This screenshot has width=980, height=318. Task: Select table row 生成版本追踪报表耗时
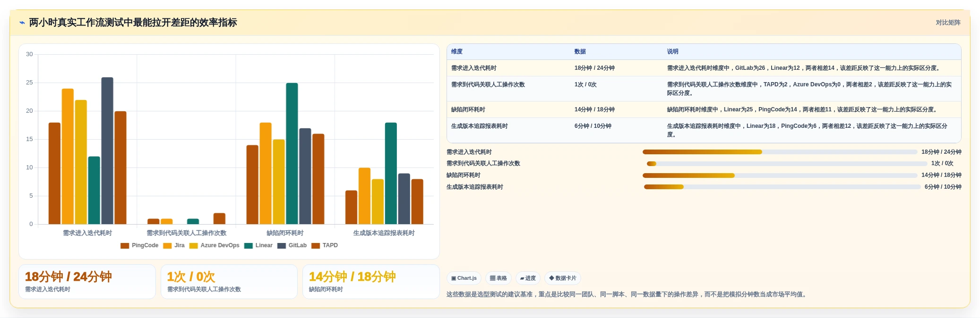tap(704, 130)
